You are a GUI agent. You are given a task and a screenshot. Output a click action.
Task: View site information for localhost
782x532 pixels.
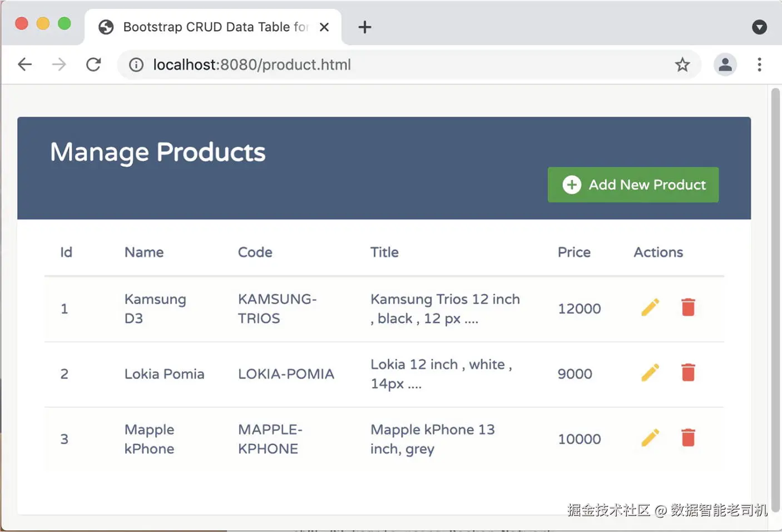point(136,64)
